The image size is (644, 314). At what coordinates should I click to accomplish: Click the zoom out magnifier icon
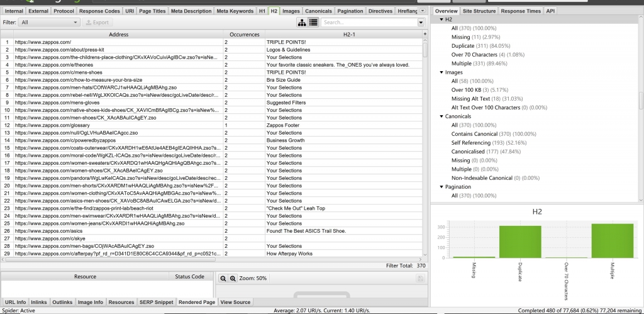click(223, 278)
